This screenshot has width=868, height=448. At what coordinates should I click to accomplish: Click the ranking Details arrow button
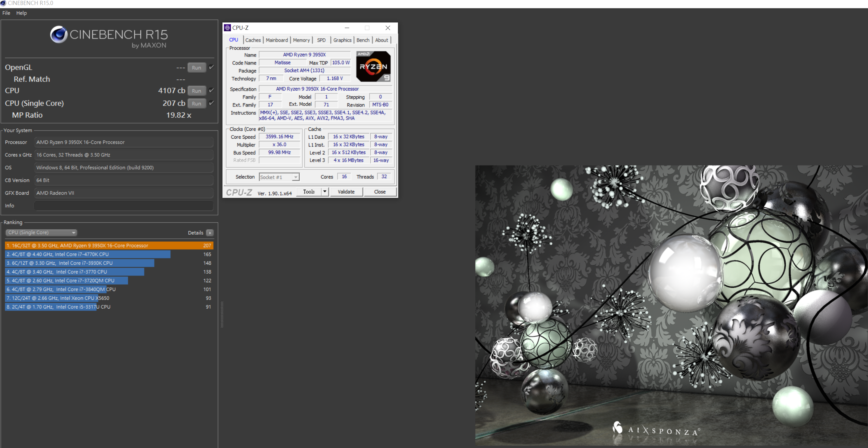(210, 233)
